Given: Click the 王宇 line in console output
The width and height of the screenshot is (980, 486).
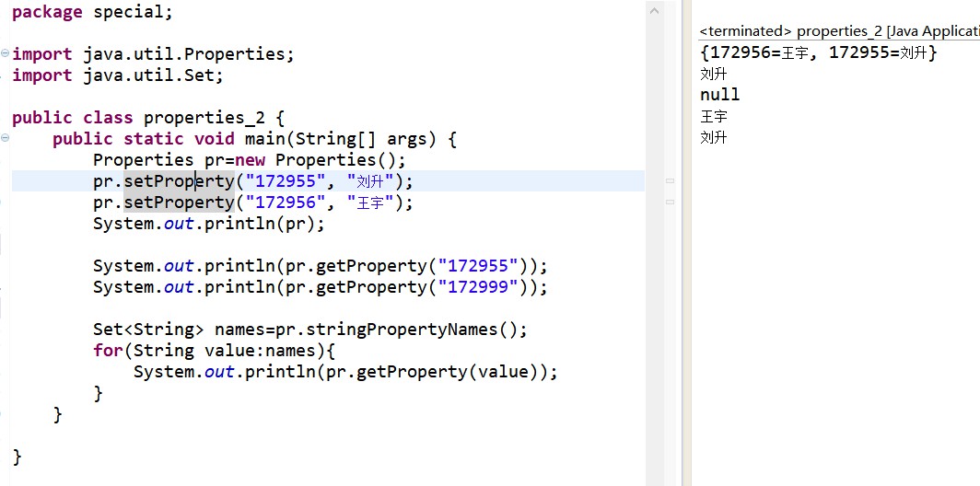Looking at the screenshot, I should [x=713, y=116].
